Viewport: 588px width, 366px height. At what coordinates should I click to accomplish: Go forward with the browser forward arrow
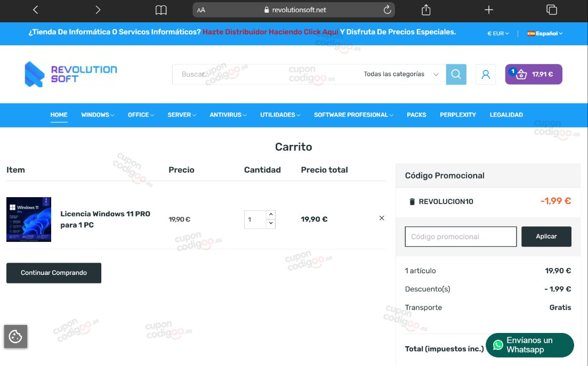coord(98,10)
